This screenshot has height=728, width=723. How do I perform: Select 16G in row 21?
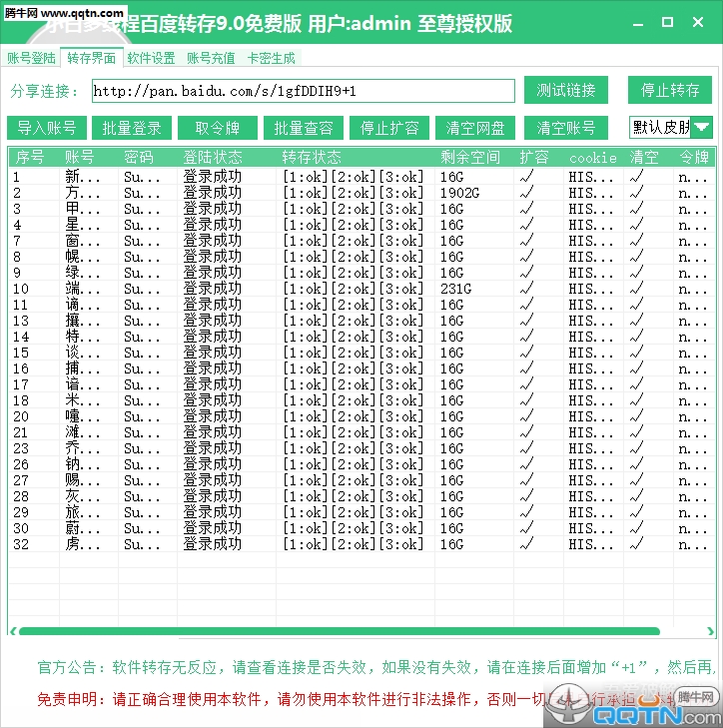(x=451, y=432)
